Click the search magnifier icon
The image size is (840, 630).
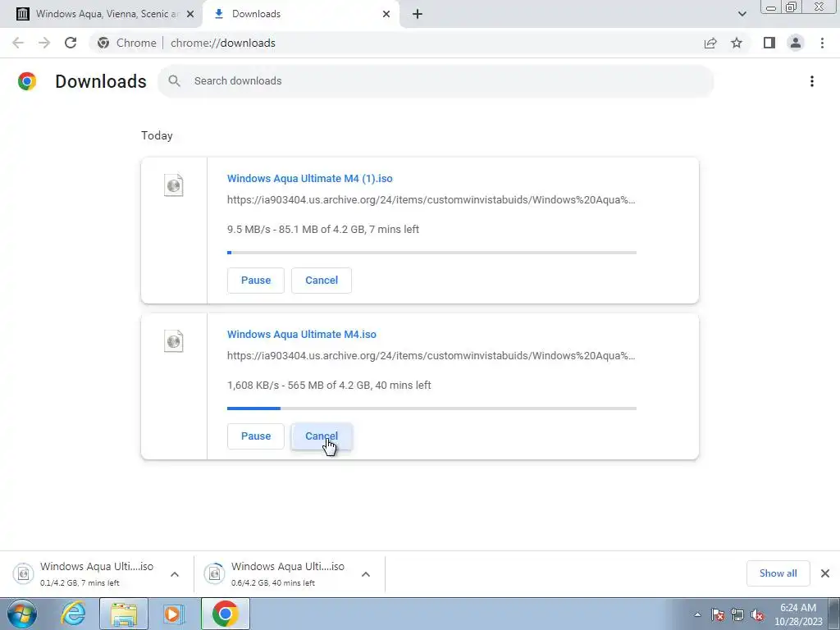pos(174,81)
